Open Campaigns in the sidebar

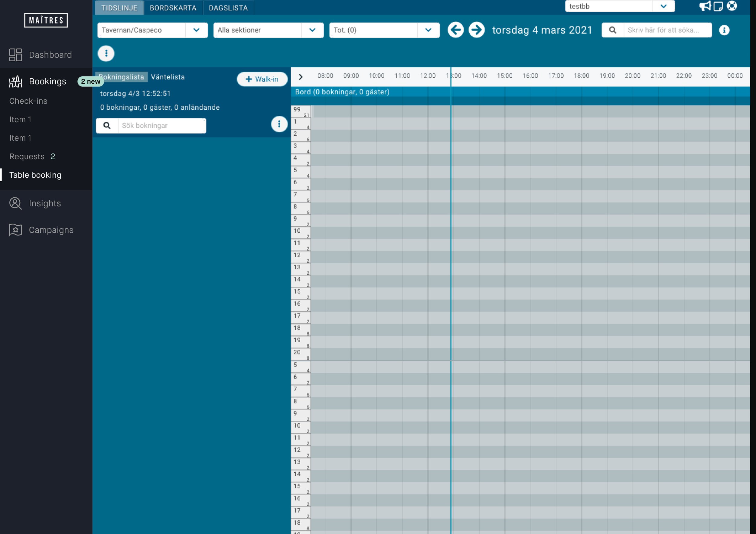click(51, 230)
